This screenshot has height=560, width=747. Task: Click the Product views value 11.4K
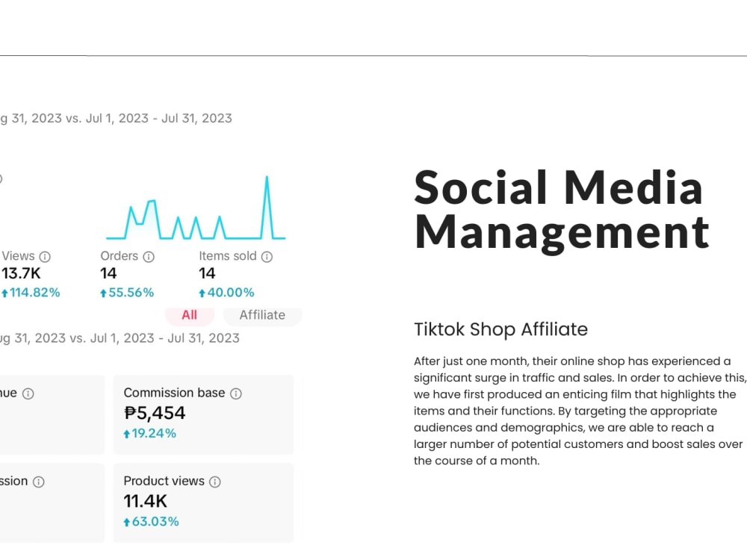146,501
